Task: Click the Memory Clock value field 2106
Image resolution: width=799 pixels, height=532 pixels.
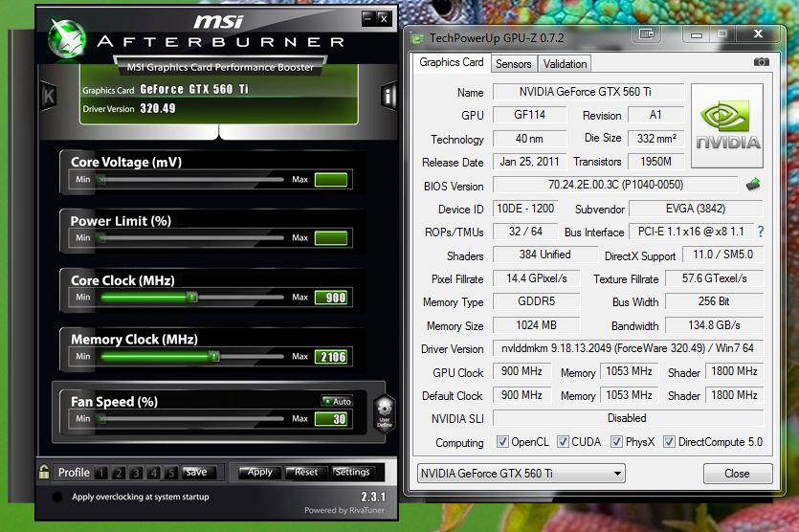Action: [x=331, y=357]
